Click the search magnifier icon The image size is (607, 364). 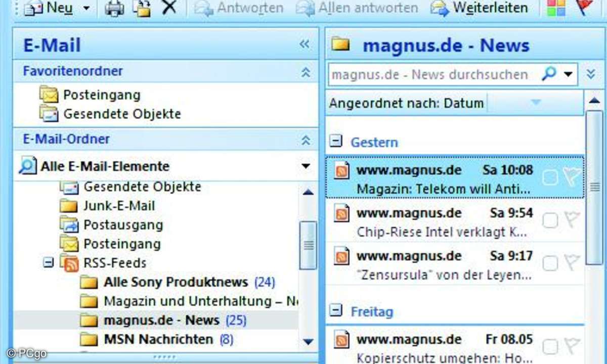pyautogui.click(x=549, y=74)
